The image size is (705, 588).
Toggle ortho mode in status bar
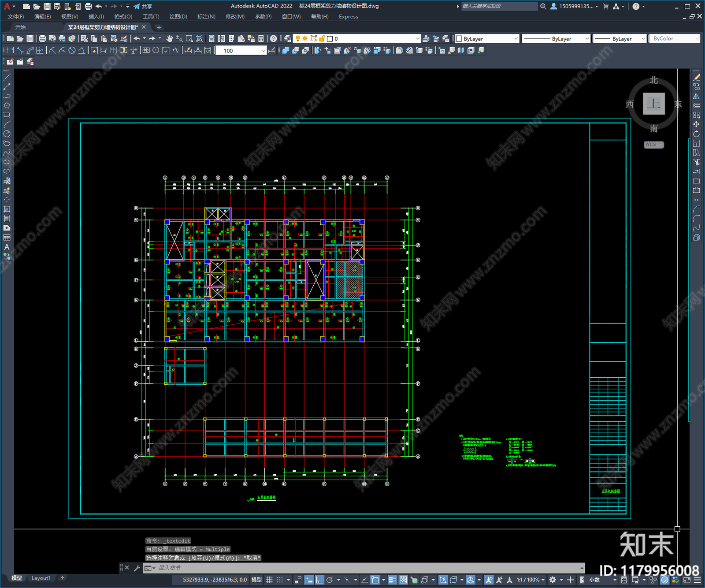319,580
